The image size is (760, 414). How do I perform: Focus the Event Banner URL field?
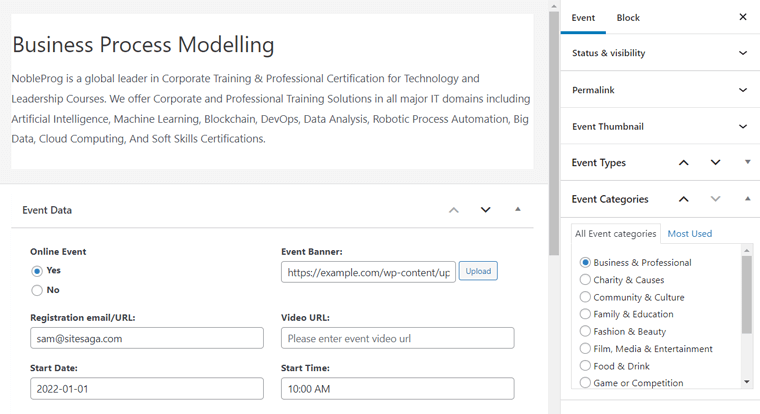pyautogui.click(x=368, y=272)
